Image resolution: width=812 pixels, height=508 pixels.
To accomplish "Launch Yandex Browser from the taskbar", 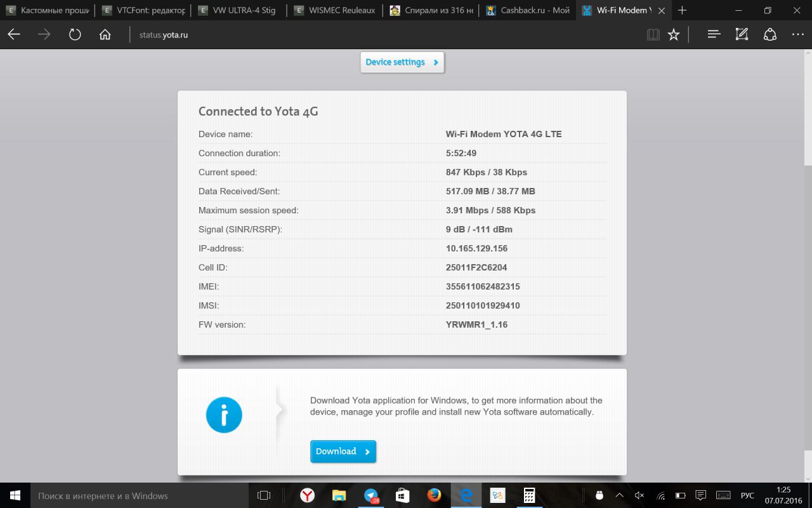I will 307,495.
